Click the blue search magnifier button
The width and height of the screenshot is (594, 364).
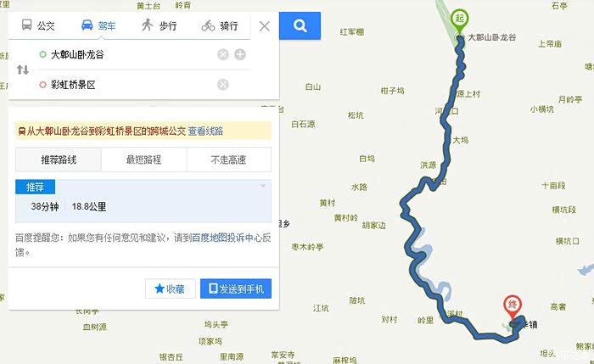coord(300,25)
